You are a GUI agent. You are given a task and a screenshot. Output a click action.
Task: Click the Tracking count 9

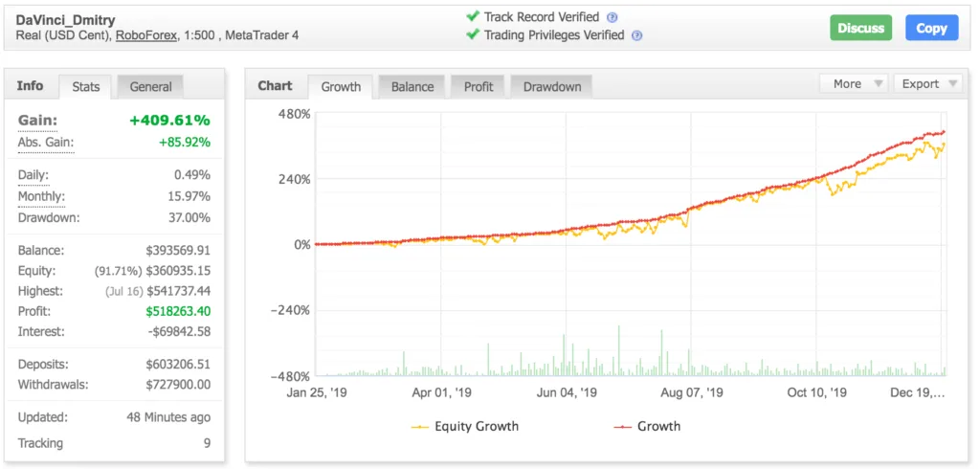coord(207,443)
